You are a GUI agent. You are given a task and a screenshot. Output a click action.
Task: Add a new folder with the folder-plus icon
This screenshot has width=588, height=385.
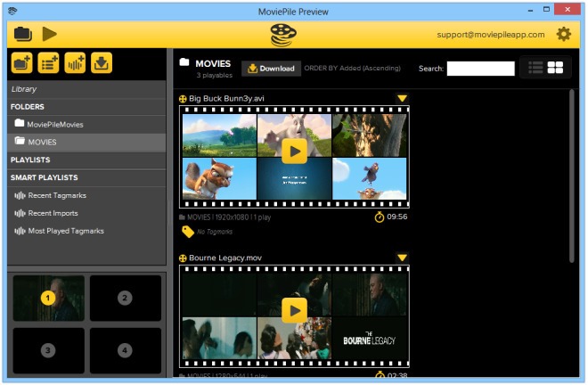pyautogui.click(x=21, y=63)
